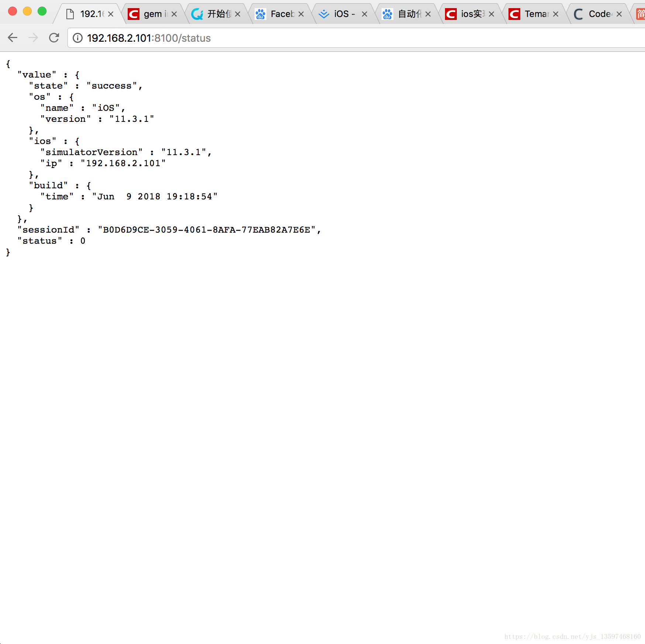Close the 'iOS -' tab
The image size is (645, 644).
click(365, 14)
